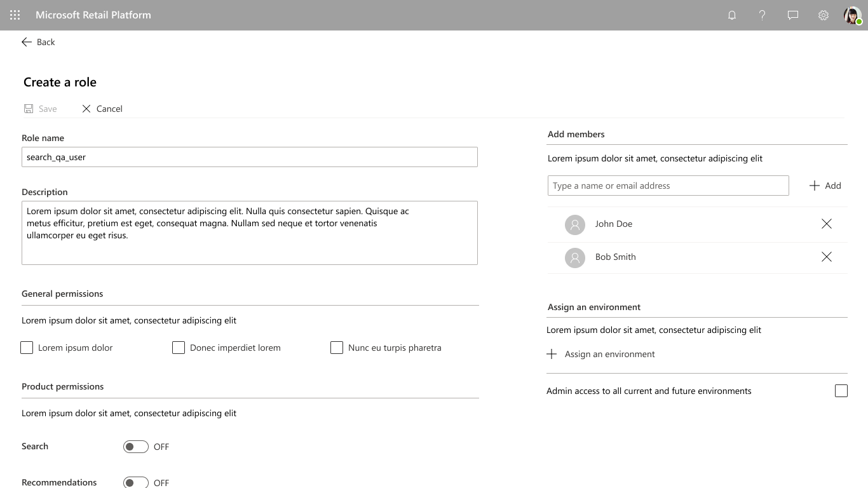Viewport: 868px width, 488px height.
Task: Click the plus icon for Assign an environment
Action: (552, 354)
